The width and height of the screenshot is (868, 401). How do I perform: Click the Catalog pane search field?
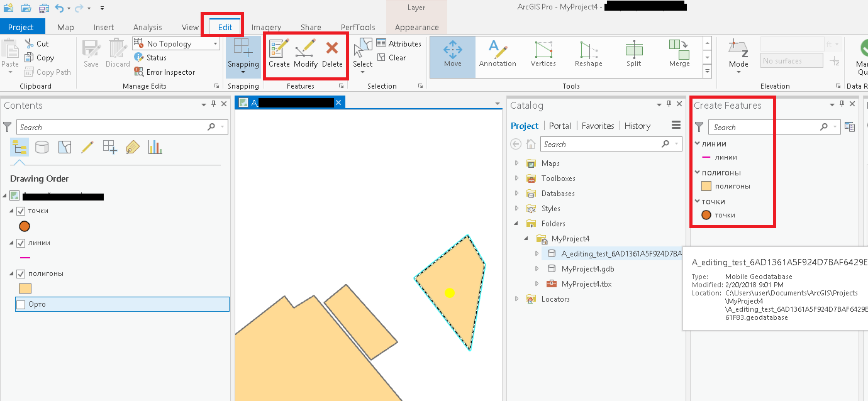tap(611, 144)
